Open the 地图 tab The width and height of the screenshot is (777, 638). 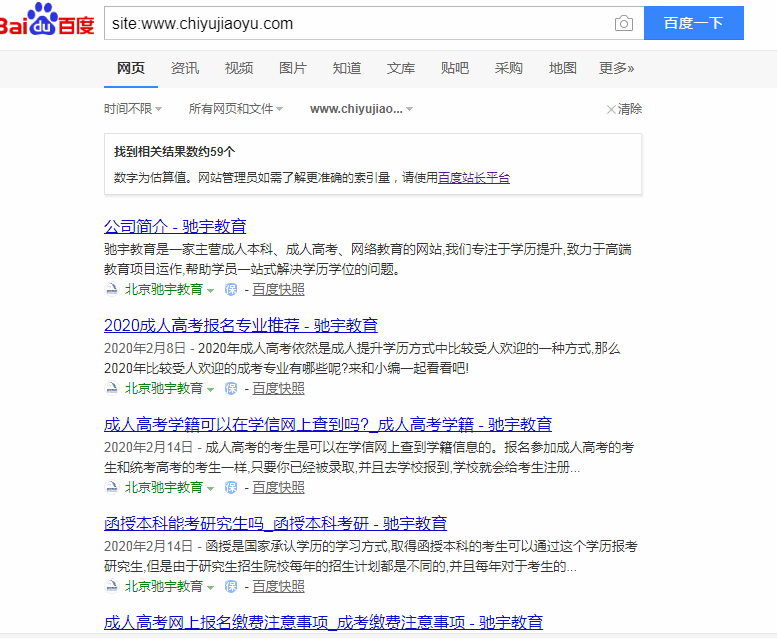(563, 68)
